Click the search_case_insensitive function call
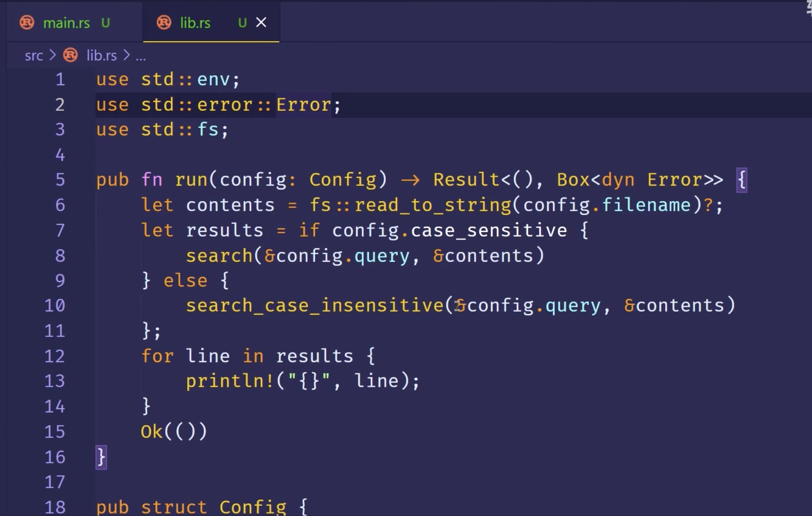 (314, 305)
